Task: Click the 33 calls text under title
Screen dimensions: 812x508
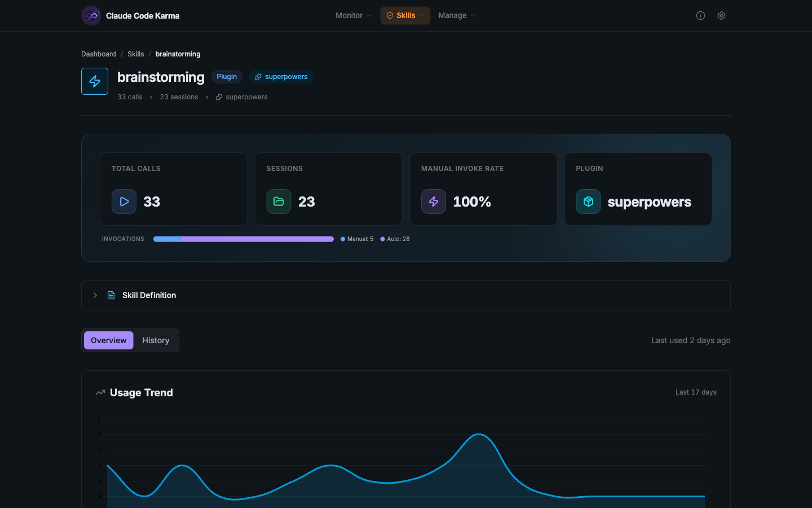Action: click(130, 97)
